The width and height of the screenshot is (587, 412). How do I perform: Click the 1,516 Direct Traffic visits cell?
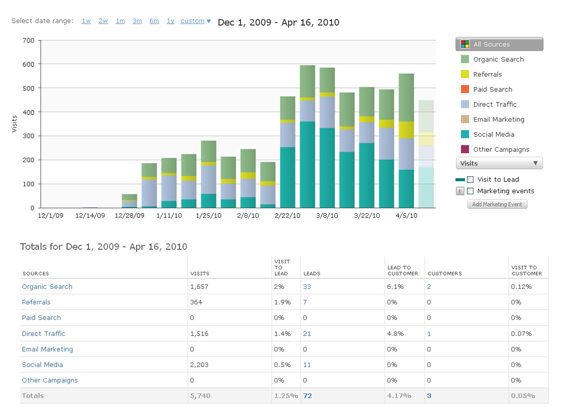click(x=199, y=333)
